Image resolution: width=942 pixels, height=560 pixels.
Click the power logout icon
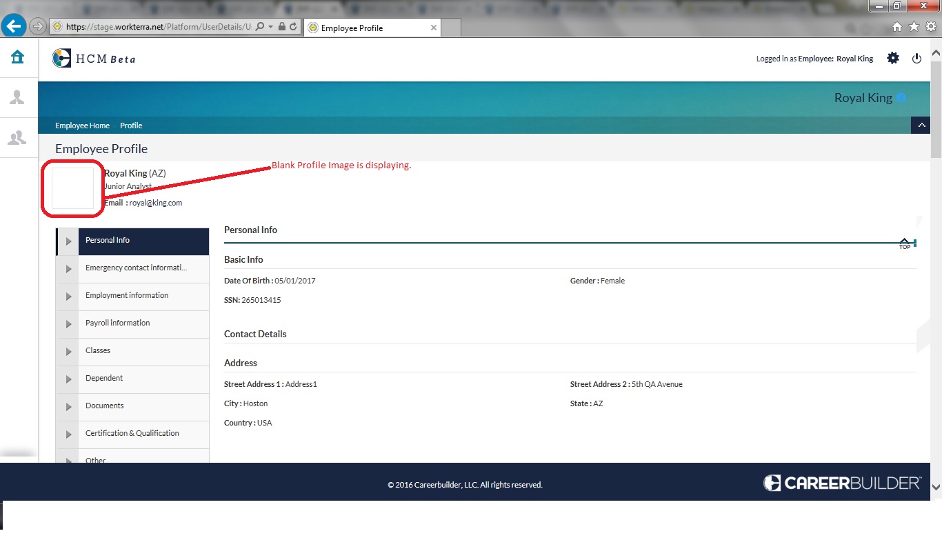[916, 59]
